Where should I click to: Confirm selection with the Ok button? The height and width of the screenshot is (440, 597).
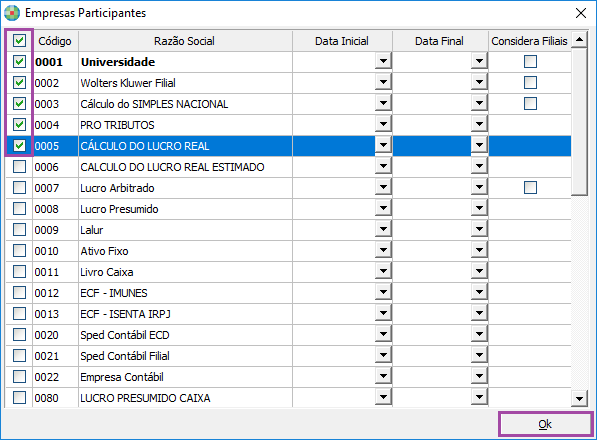545,424
